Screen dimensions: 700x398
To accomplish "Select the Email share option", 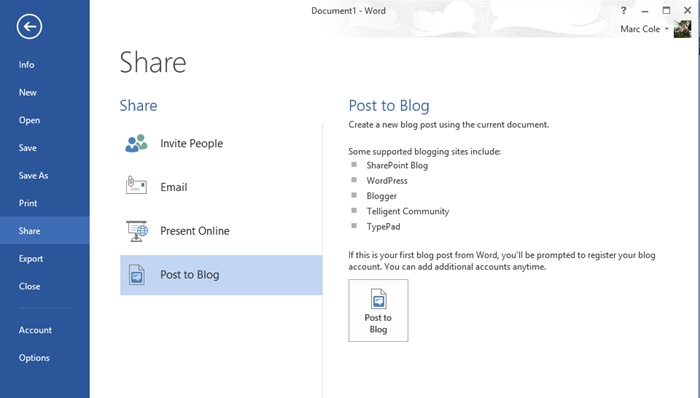I will coord(221,187).
